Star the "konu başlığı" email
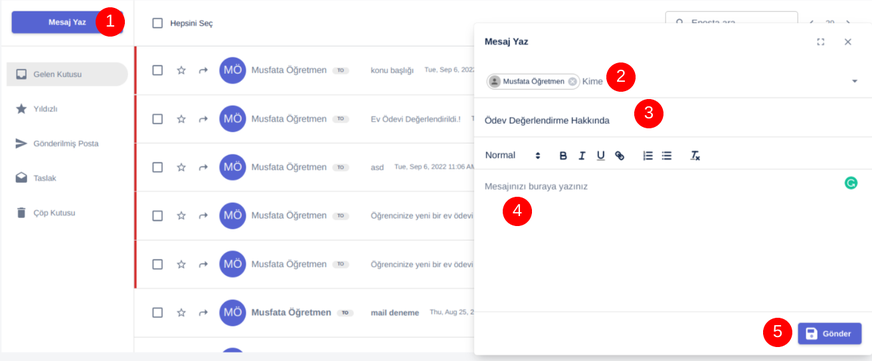The height and width of the screenshot is (361, 872). [181, 71]
